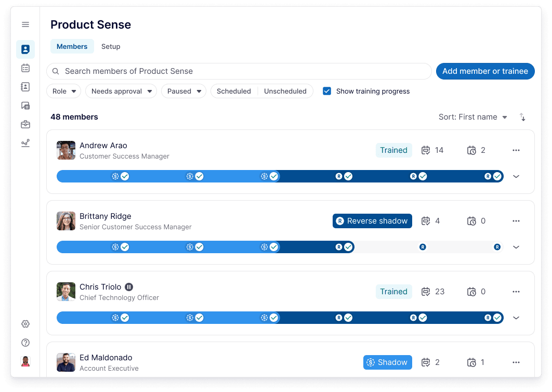Screen dimensions: 552x392
Task: Open the Needs approval dropdown
Action: click(121, 91)
